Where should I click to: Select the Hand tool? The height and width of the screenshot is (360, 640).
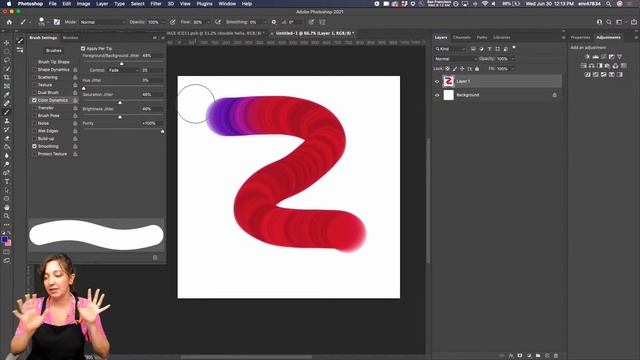click(7, 207)
